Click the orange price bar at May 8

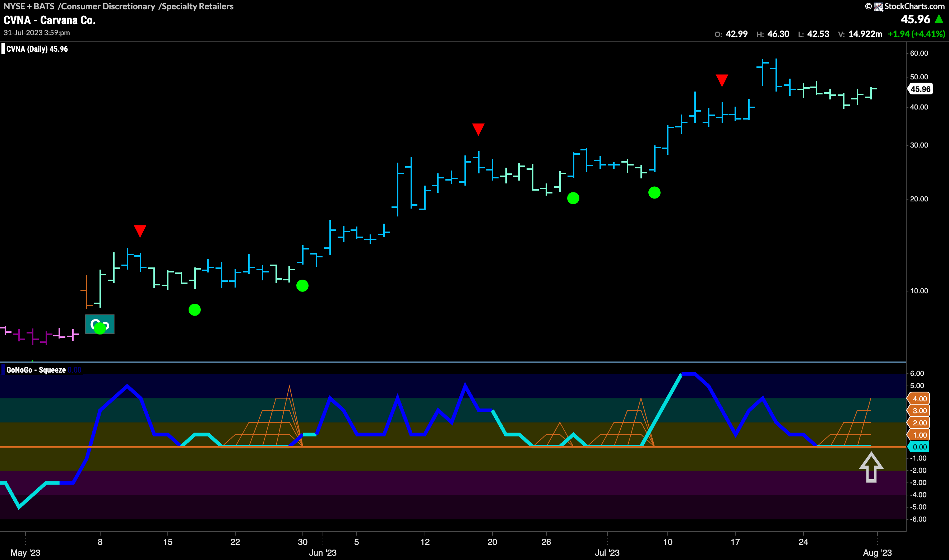coord(87,291)
